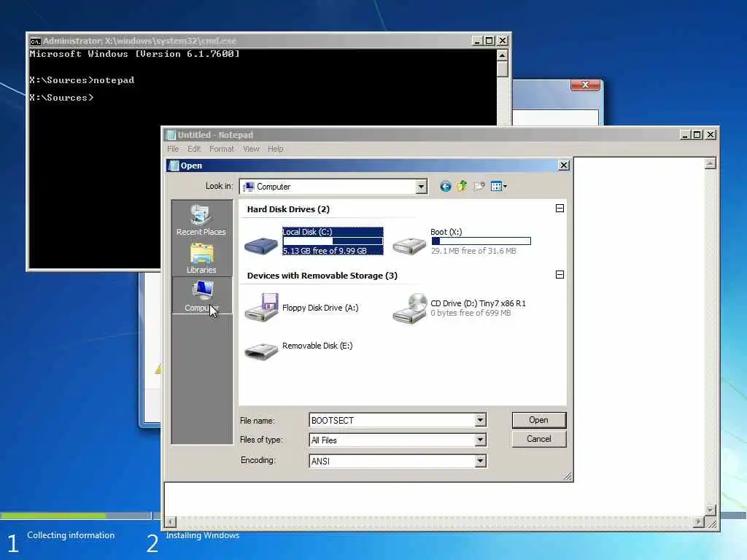Close the Open dialog

click(564, 166)
